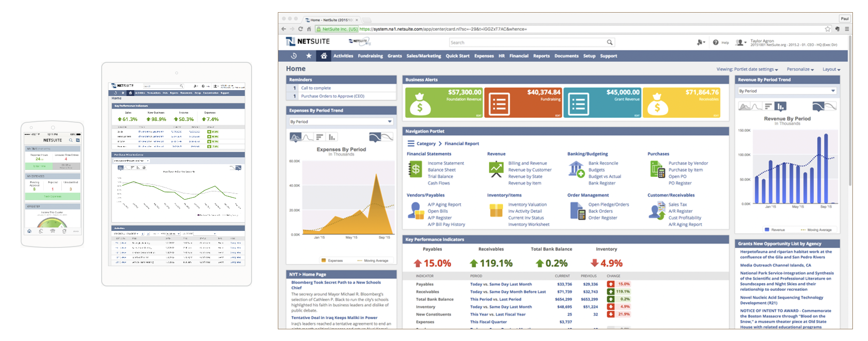Open Purchase Orders to Approve (CEO) reminder

pos(332,96)
